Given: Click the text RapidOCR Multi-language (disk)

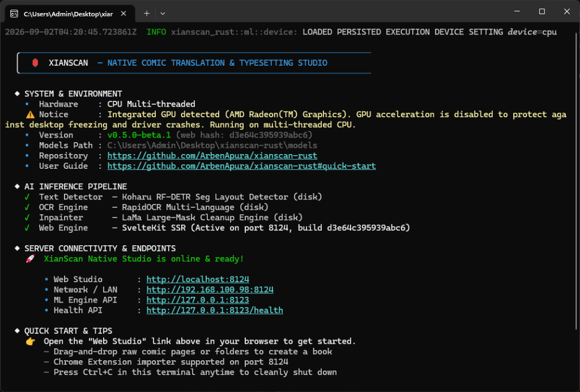Looking at the screenshot, I should tap(195, 207).
